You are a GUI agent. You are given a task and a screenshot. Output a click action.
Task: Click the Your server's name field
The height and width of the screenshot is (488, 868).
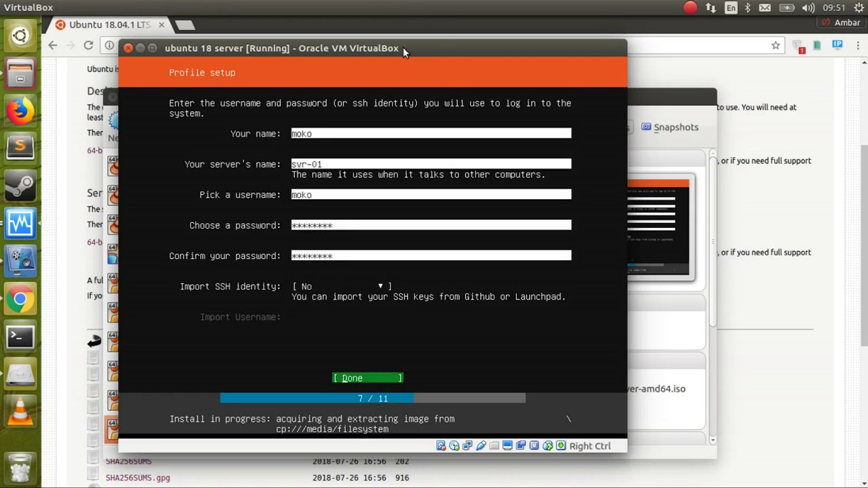pos(431,164)
